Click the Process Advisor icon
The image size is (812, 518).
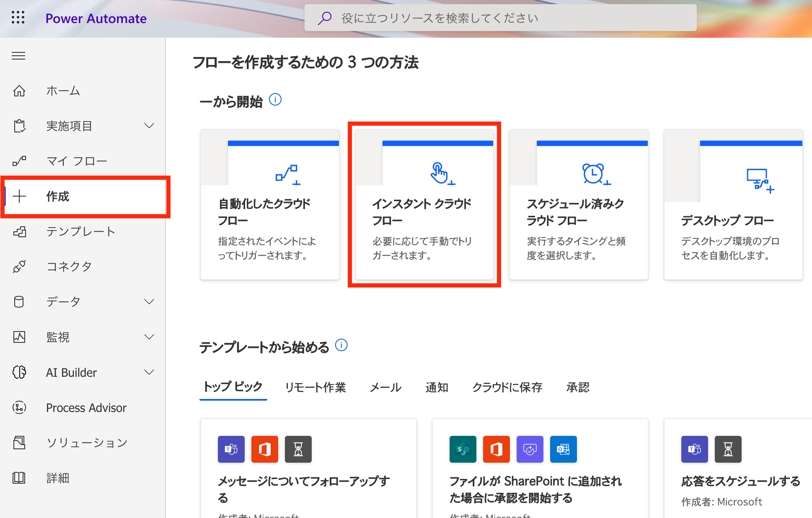pyautogui.click(x=19, y=407)
